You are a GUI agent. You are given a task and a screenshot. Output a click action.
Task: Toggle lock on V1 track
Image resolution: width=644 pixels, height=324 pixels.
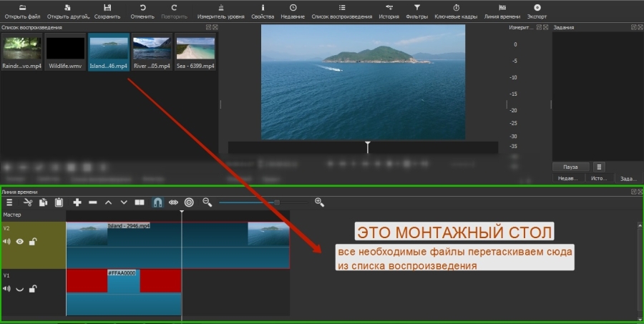click(x=33, y=289)
